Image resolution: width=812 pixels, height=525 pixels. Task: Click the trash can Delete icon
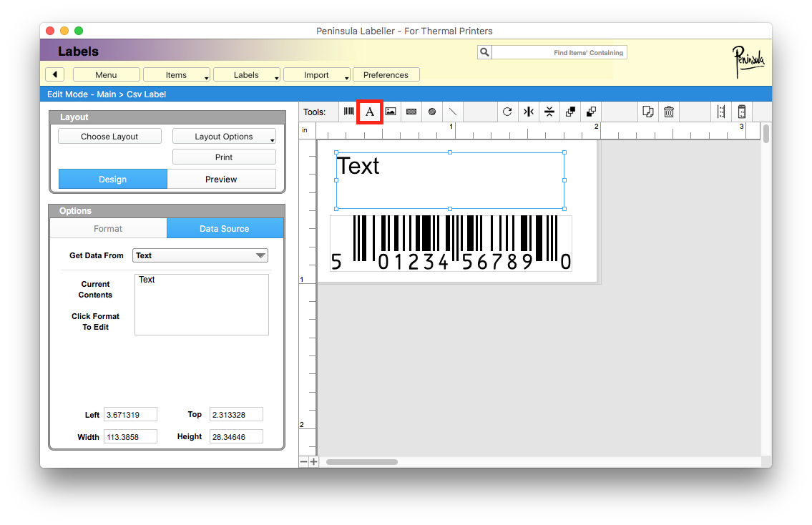[x=669, y=112]
